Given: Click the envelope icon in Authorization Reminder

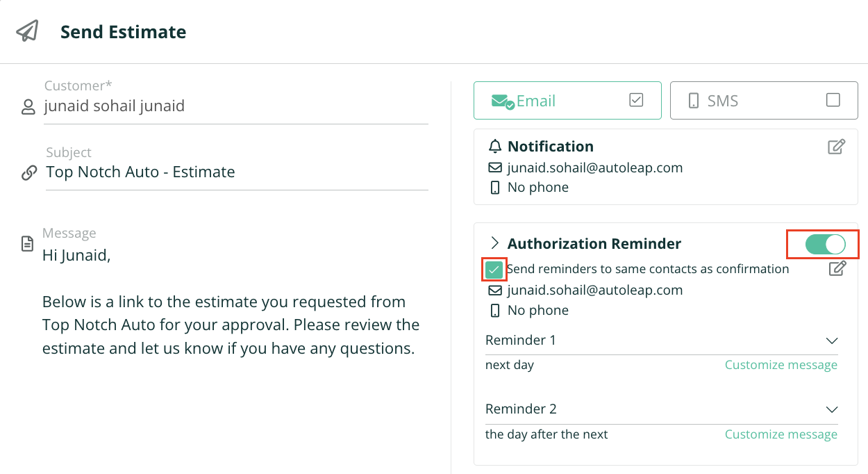Looking at the screenshot, I should [x=495, y=291].
